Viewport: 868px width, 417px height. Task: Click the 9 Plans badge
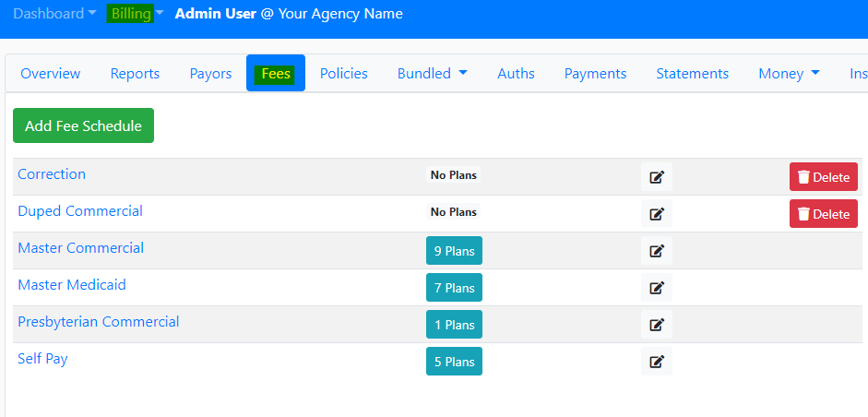tap(454, 251)
